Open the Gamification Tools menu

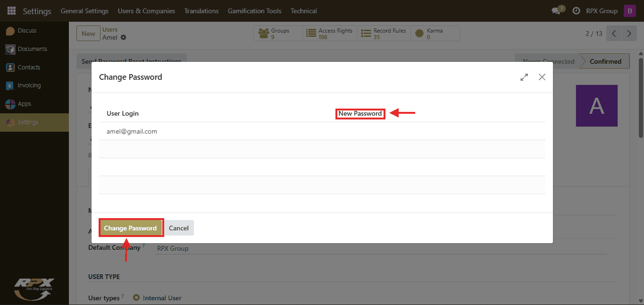point(254,11)
